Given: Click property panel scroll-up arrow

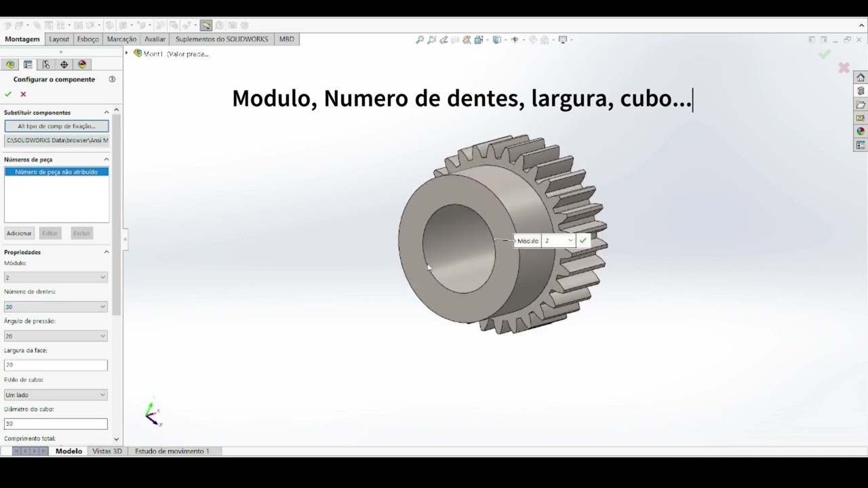Looking at the screenshot, I should click(x=117, y=110).
